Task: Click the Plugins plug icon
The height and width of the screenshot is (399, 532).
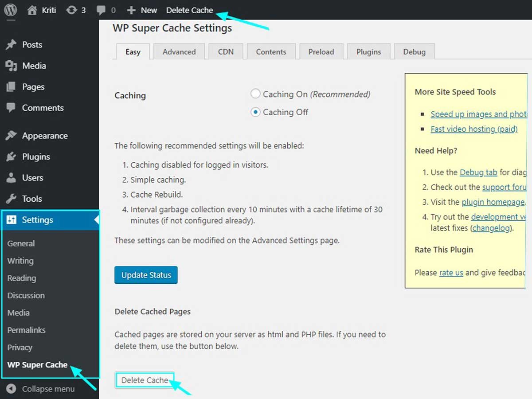Action: pyautogui.click(x=11, y=157)
